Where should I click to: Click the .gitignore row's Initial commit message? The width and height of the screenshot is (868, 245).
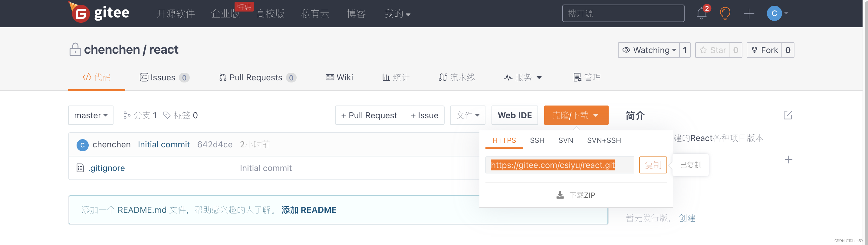(266, 168)
